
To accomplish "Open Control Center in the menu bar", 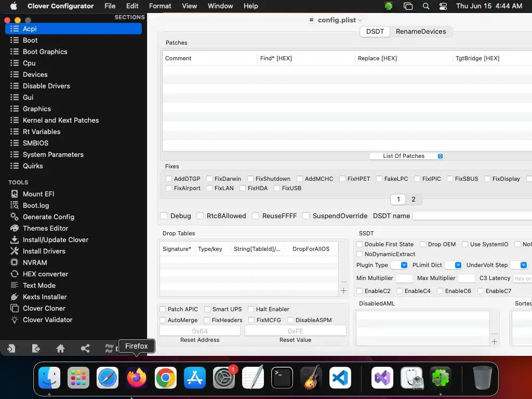I will point(443,6).
